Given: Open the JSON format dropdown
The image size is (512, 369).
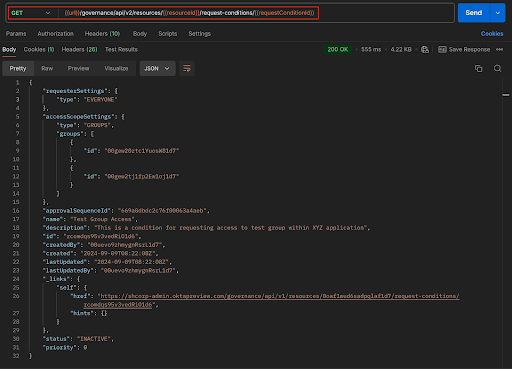Looking at the screenshot, I should click(157, 68).
